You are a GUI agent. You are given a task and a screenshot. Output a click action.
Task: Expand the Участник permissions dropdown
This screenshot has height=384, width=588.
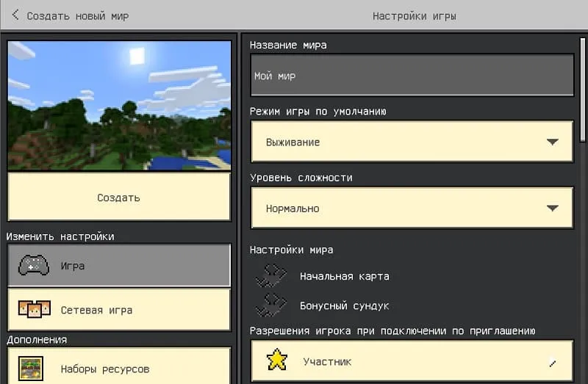(412, 361)
